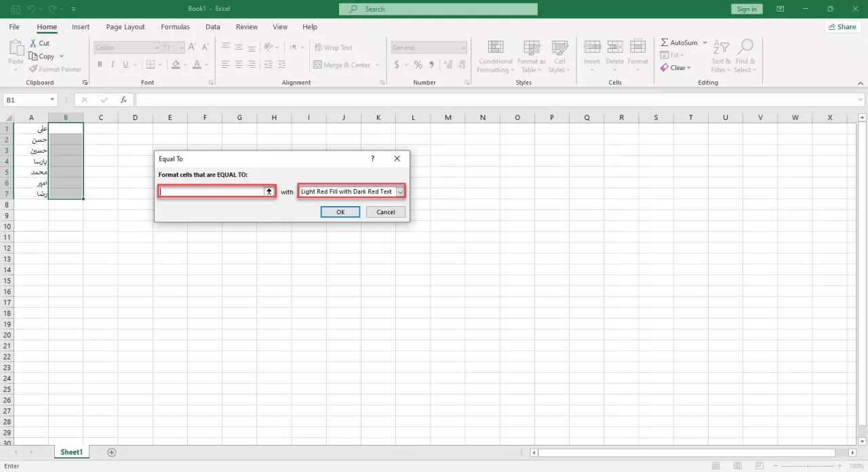Open the Font Color dropdown arrow

206,66
